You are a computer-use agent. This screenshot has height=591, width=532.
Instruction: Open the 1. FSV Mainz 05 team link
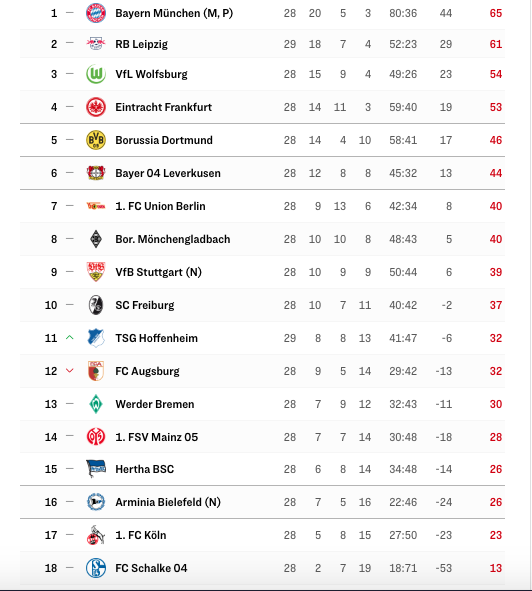click(156, 437)
